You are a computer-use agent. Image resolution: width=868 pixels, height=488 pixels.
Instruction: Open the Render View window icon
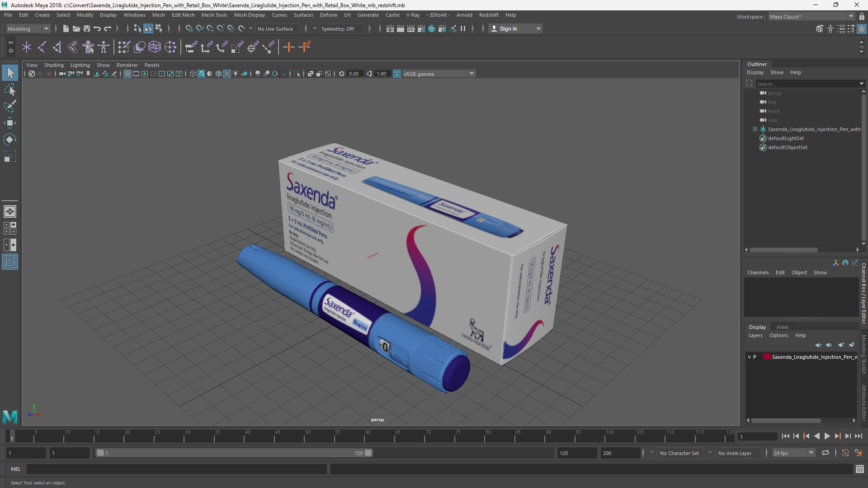(390, 28)
